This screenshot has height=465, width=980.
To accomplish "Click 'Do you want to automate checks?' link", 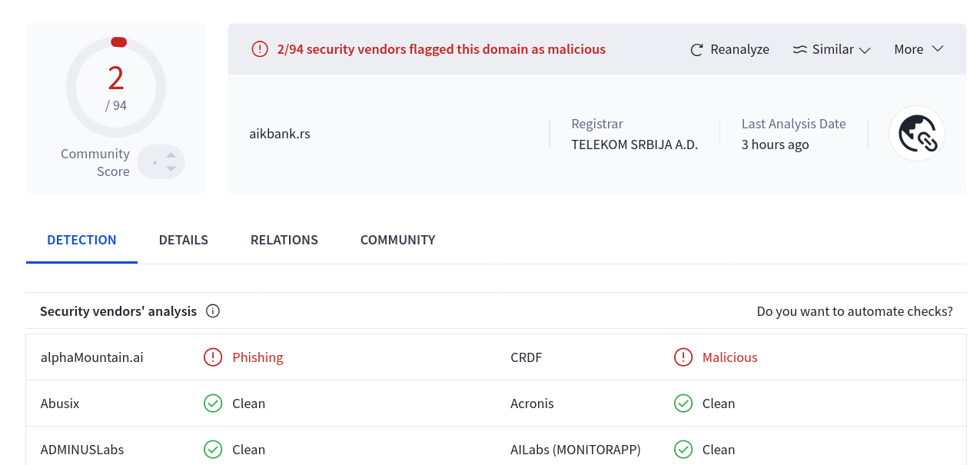I will coord(855,311).
